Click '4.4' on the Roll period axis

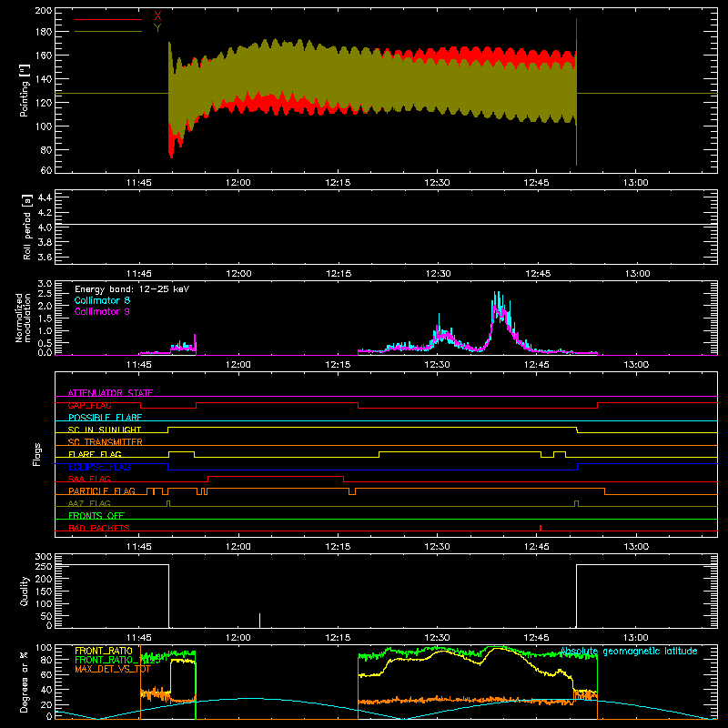tap(45, 197)
